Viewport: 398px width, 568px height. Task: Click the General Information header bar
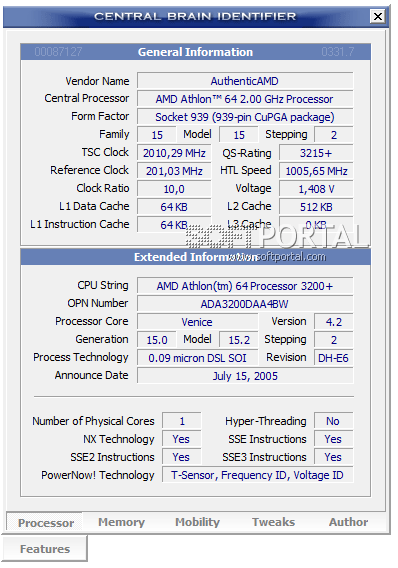(x=196, y=52)
